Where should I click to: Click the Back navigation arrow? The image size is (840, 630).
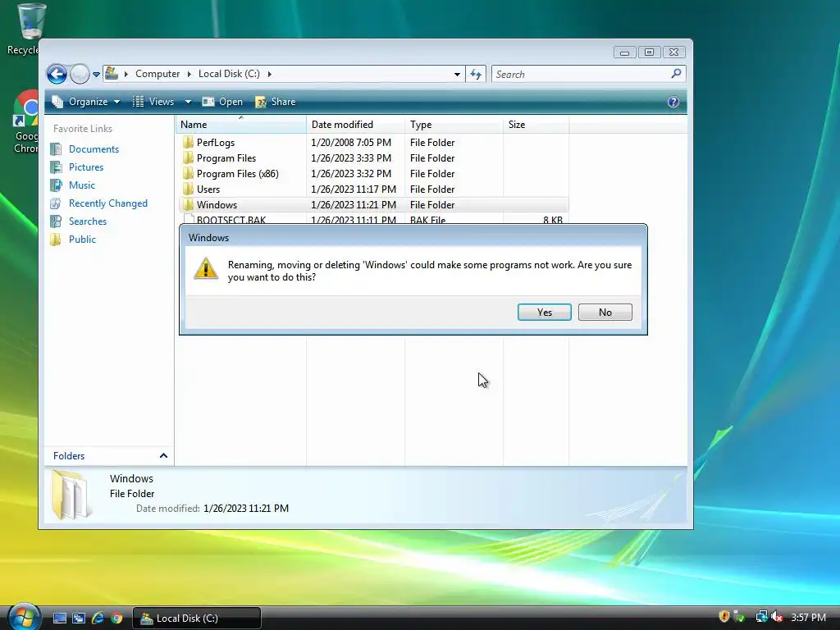[x=57, y=74]
